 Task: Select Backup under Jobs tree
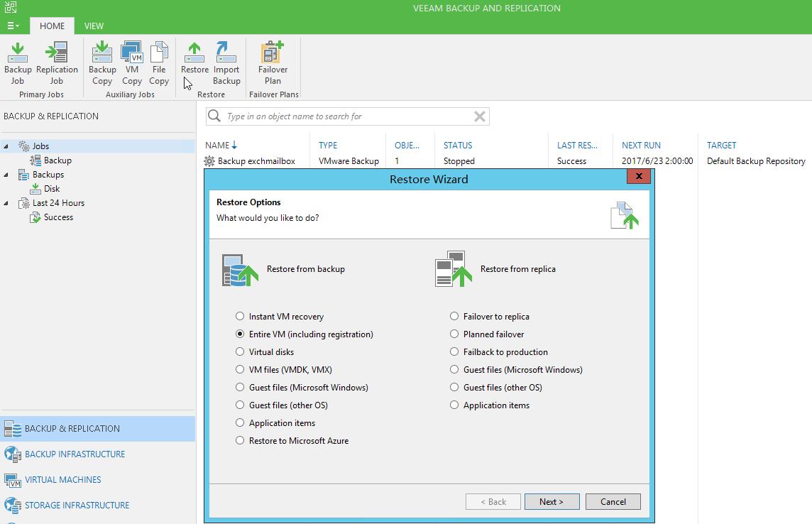point(57,160)
